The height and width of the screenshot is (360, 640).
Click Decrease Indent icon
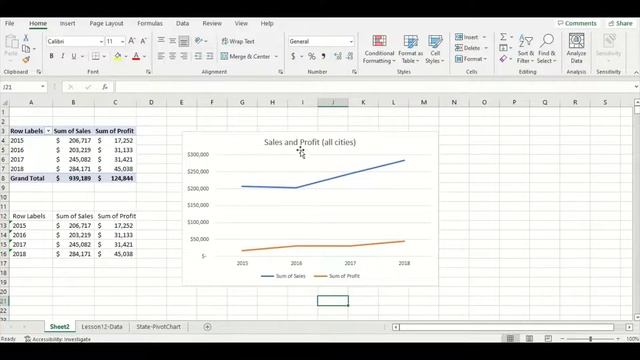click(198, 56)
